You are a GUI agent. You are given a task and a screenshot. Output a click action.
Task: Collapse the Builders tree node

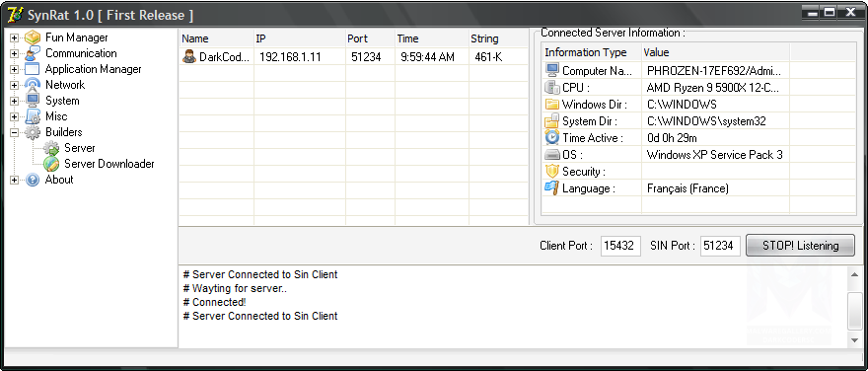15,133
